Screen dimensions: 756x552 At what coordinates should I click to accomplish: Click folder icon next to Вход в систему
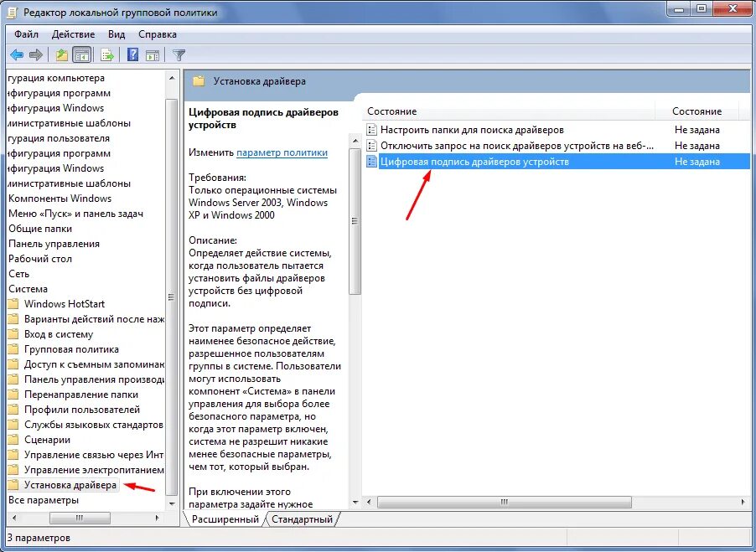pyautogui.click(x=13, y=334)
